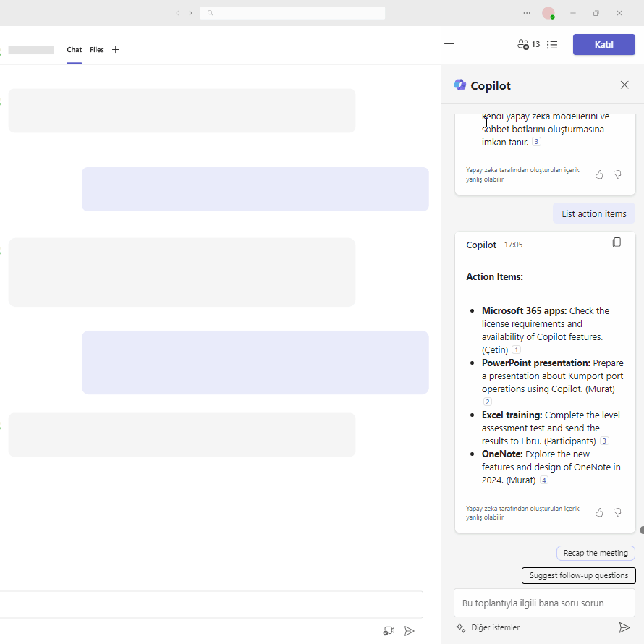Go forward using the right navigation arrow
644x644 pixels.
coord(190,13)
